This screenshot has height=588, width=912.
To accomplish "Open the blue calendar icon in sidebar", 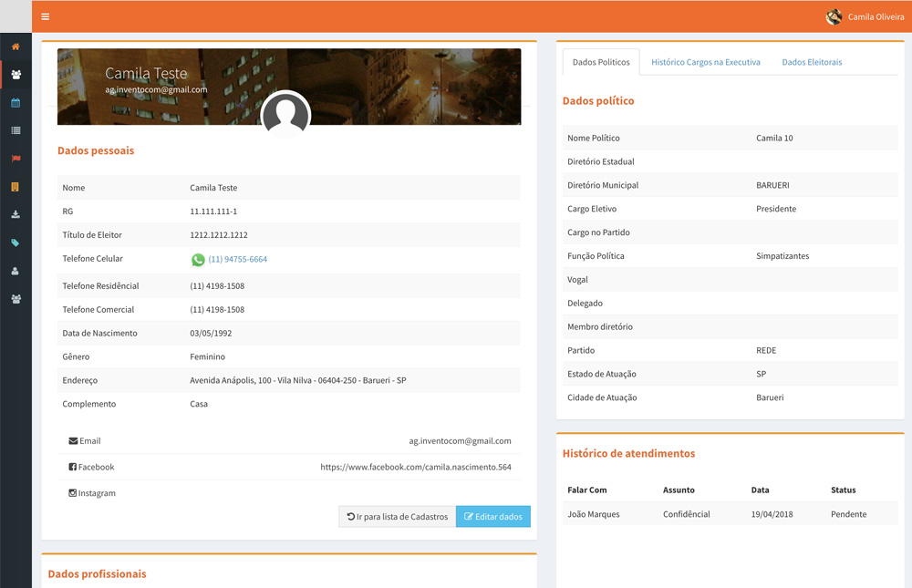I will tap(16, 103).
